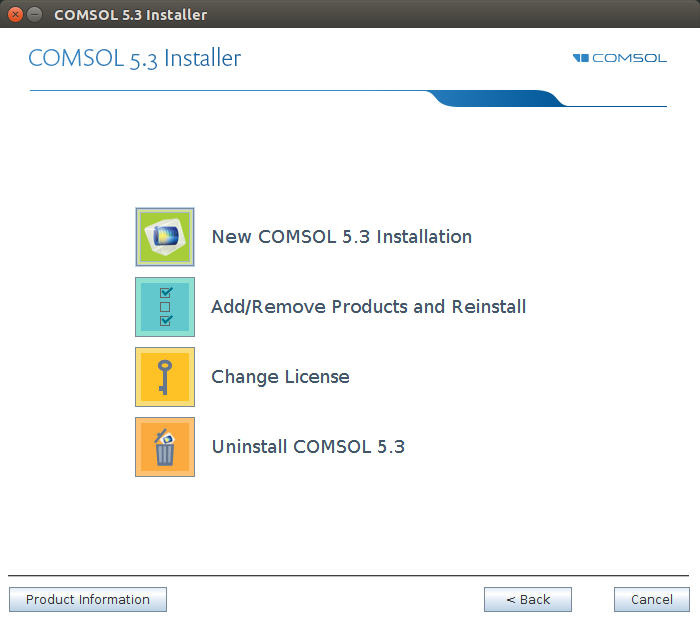
Task: Minimize the installer window
Action: tap(35, 15)
